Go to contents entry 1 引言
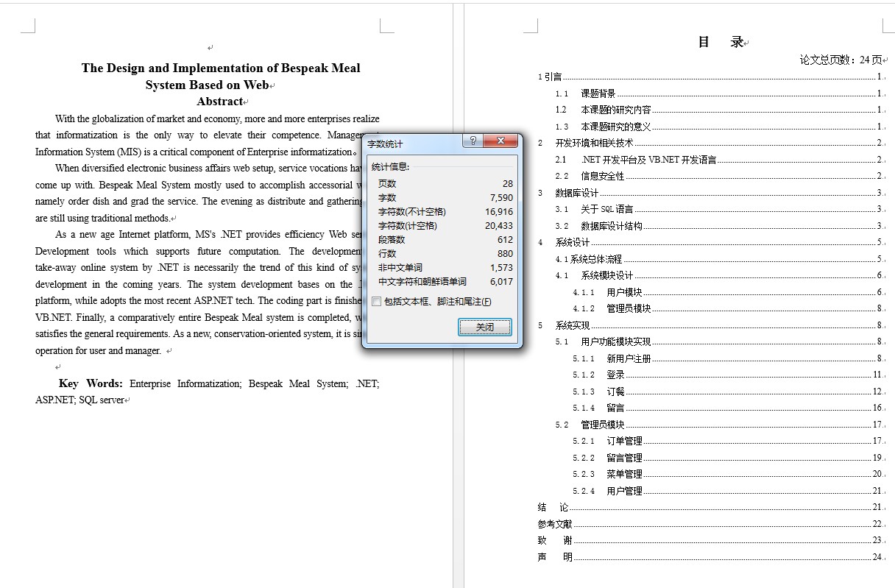895x588 pixels. (x=710, y=77)
